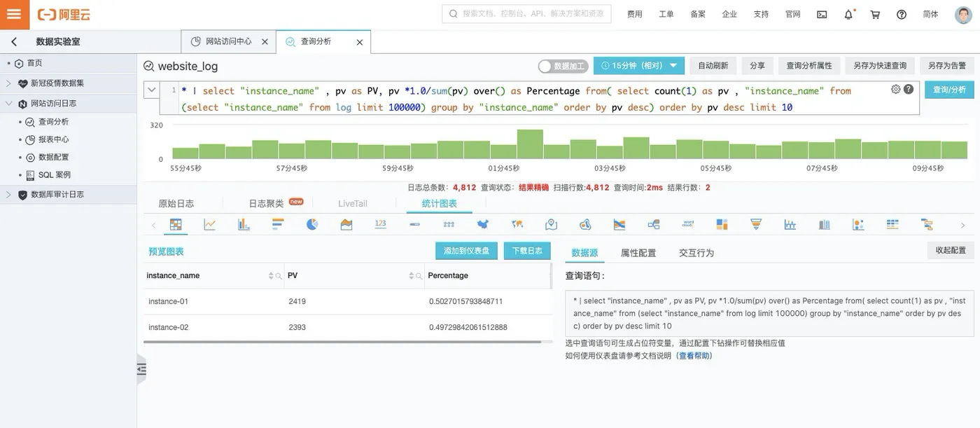This screenshot has height=428, width=980.
Task: Select the flow topology chart icon
Action: click(x=654, y=224)
